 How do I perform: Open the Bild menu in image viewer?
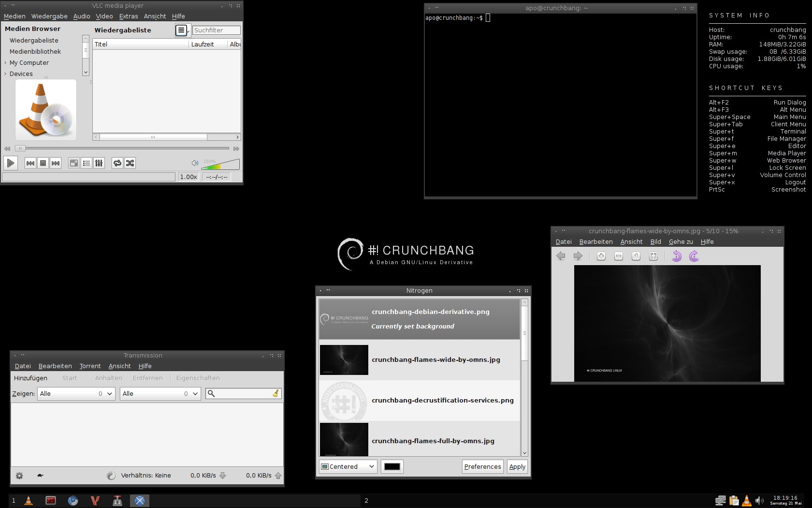pos(655,242)
